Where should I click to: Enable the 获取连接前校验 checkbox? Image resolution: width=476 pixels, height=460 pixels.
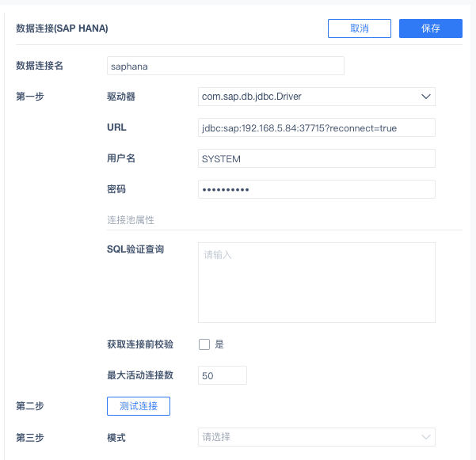point(204,344)
